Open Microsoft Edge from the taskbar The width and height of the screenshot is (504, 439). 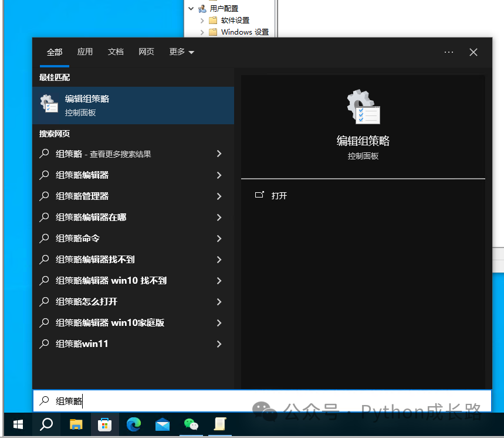(134, 424)
